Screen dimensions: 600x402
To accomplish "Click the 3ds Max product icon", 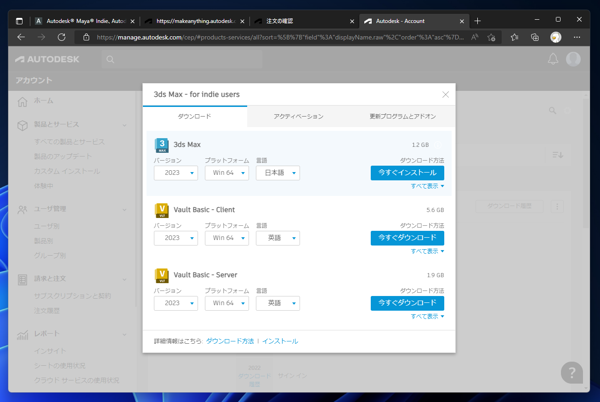I will point(162,145).
